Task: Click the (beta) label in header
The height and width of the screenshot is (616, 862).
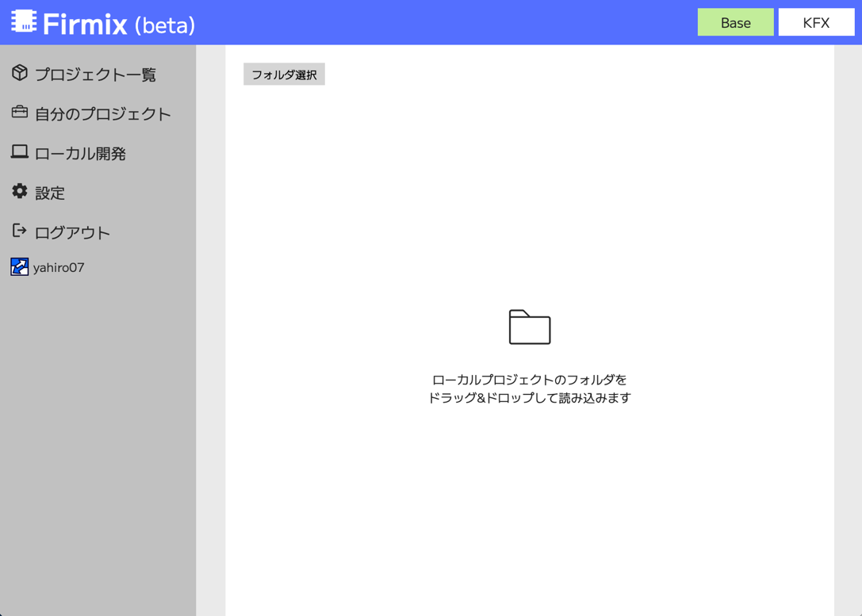Action: coord(165,25)
